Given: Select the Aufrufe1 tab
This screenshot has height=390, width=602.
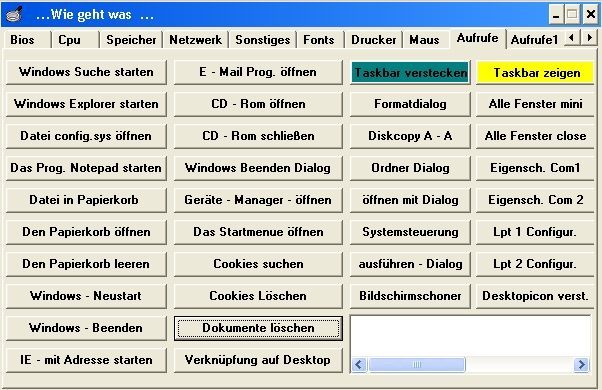Looking at the screenshot, I should [534, 40].
